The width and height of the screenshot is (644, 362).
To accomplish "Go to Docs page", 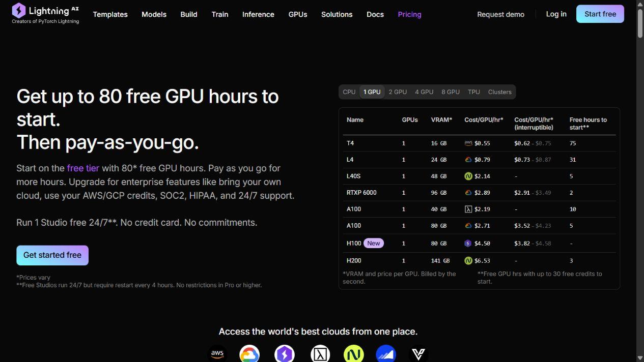I will point(375,14).
